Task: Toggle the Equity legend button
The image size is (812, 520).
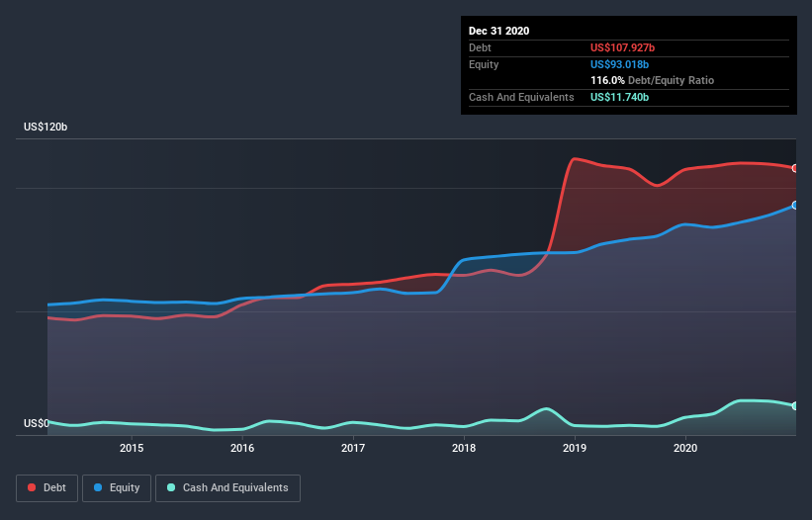Action: coord(117,488)
